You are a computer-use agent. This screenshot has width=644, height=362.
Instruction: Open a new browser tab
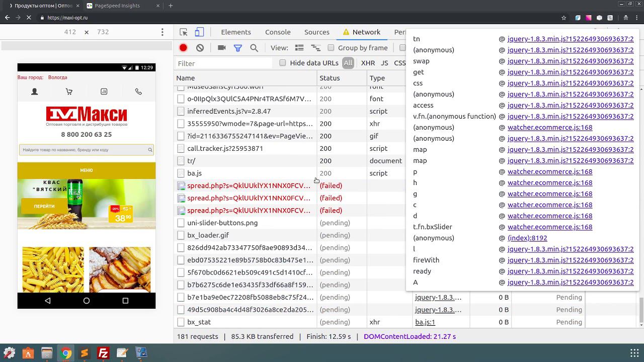[x=171, y=6]
